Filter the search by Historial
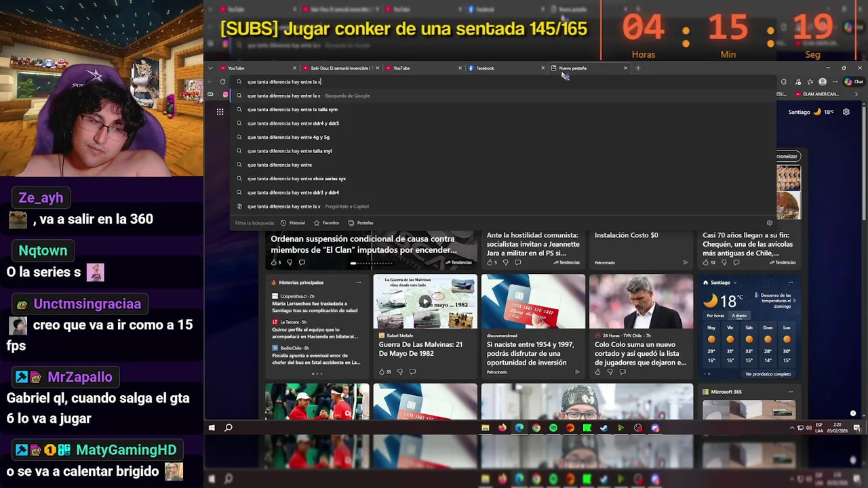 coord(293,223)
